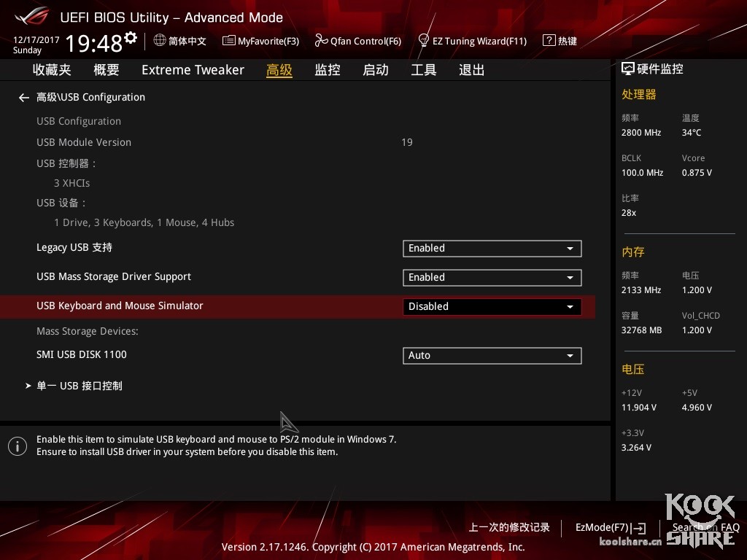Open the Extreme Tweaker tab

coord(193,70)
